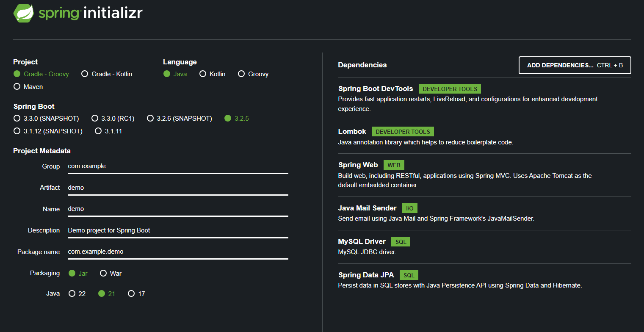644x332 pixels.
Task: Select War packaging
Action: (x=111, y=273)
